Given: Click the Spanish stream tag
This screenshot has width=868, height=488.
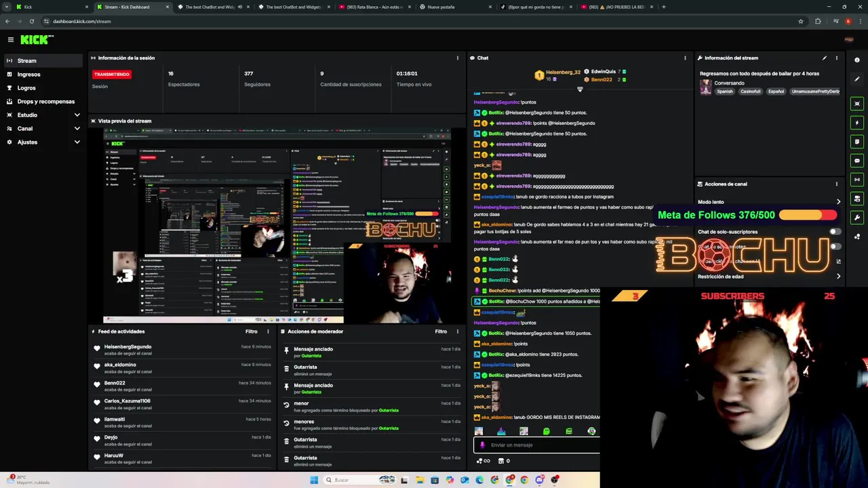Looking at the screenshot, I should 725,91.
